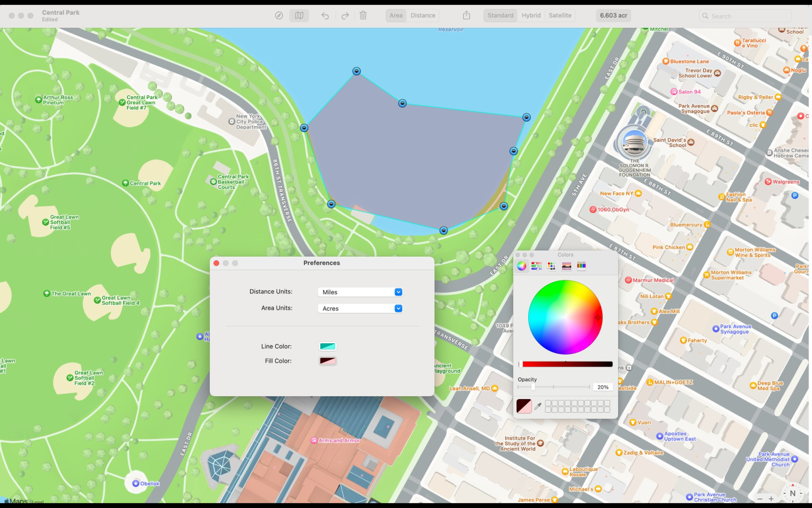This screenshot has width=812, height=508.
Task: Click the compass location icon in the toolbar
Action: tap(279, 16)
